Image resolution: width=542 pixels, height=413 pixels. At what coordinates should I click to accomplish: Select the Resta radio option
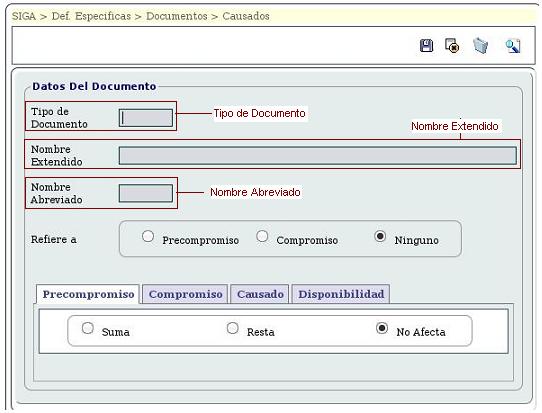233,328
